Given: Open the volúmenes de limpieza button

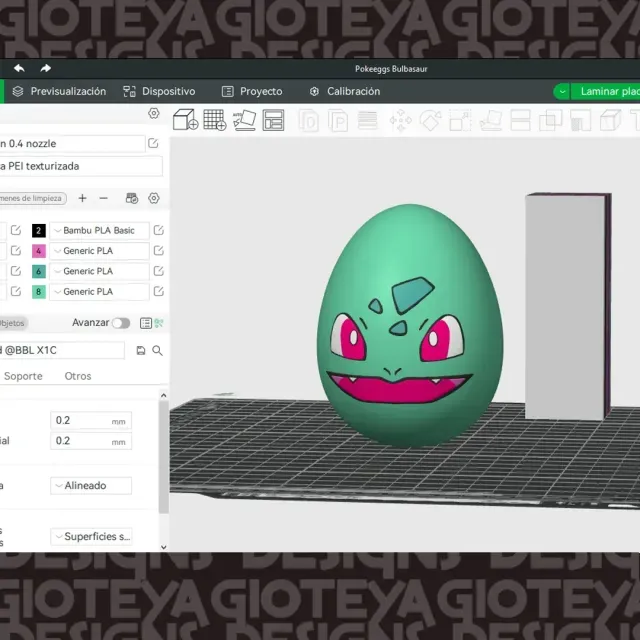Looking at the screenshot, I should click(33, 198).
